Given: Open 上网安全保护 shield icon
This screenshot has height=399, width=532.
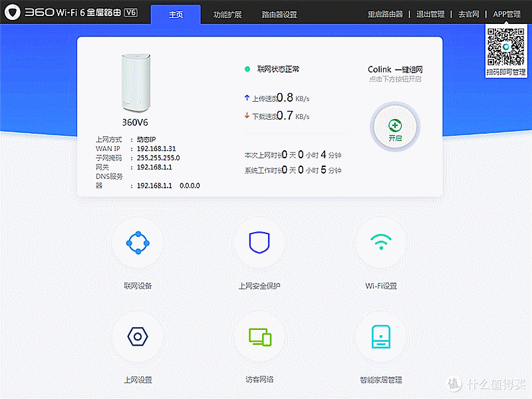Looking at the screenshot, I should pos(259,243).
